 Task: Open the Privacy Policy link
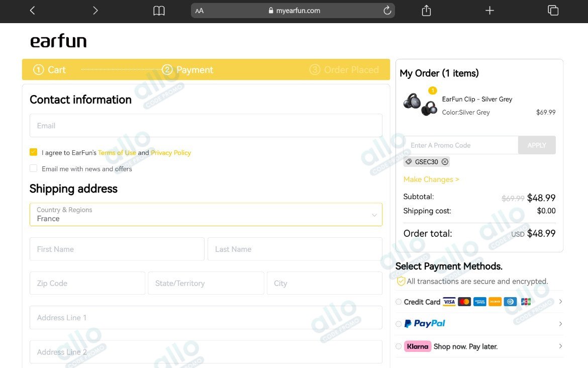171,153
